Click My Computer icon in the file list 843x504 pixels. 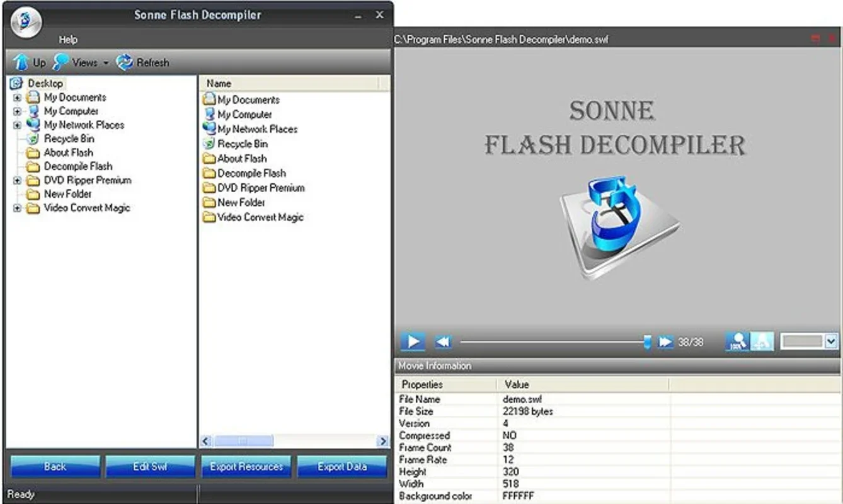coord(209,114)
